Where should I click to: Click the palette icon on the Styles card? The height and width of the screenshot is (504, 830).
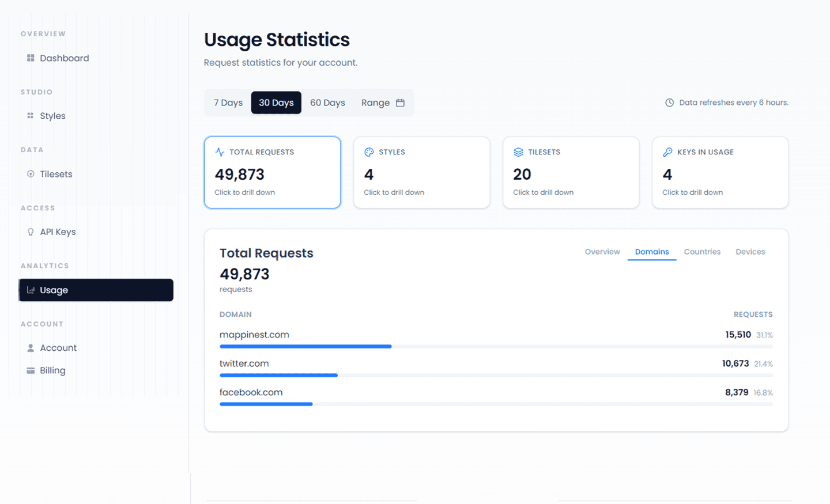coord(368,152)
